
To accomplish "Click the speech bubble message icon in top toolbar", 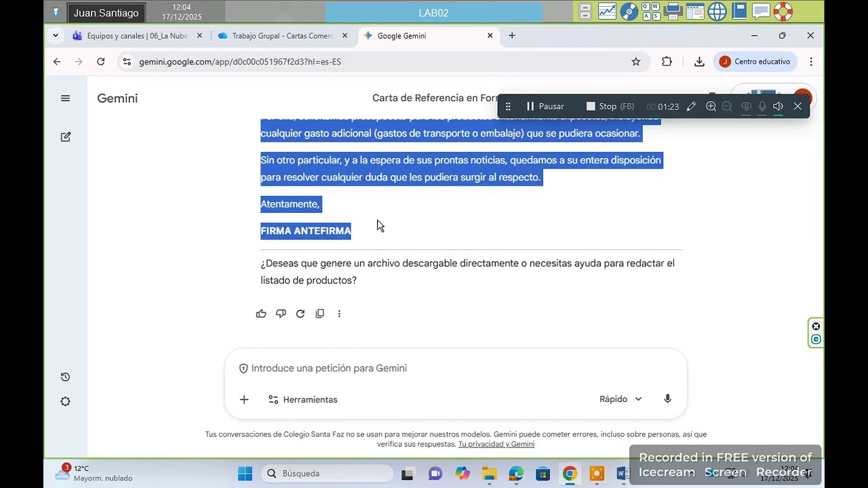I will [761, 12].
